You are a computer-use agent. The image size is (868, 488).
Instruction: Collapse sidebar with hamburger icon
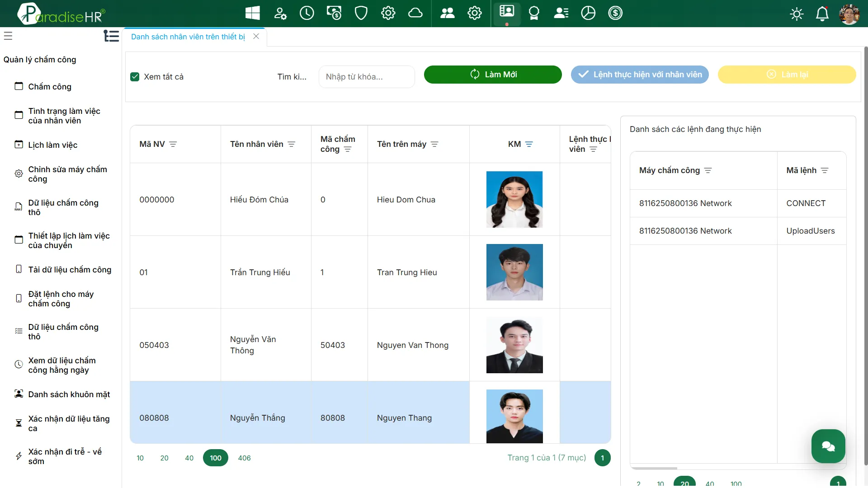pos(8,36)
